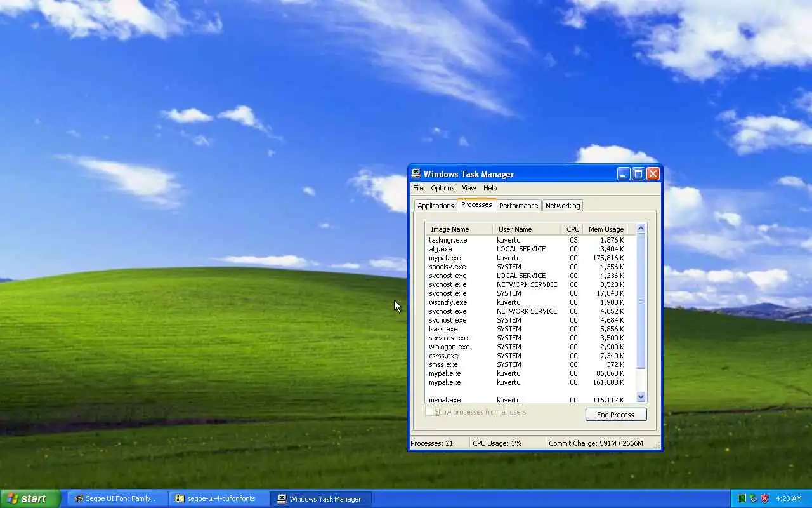Sort processes by CPU column header
Screen dimensions: 812x508
point(573,229)
